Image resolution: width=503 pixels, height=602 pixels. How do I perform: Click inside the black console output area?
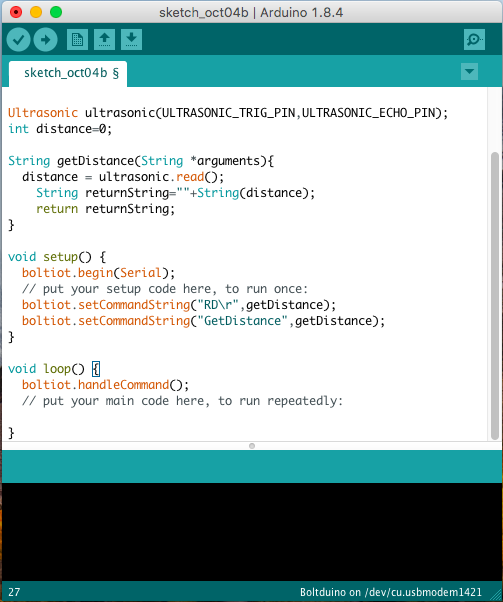click(x=252, y=532)
